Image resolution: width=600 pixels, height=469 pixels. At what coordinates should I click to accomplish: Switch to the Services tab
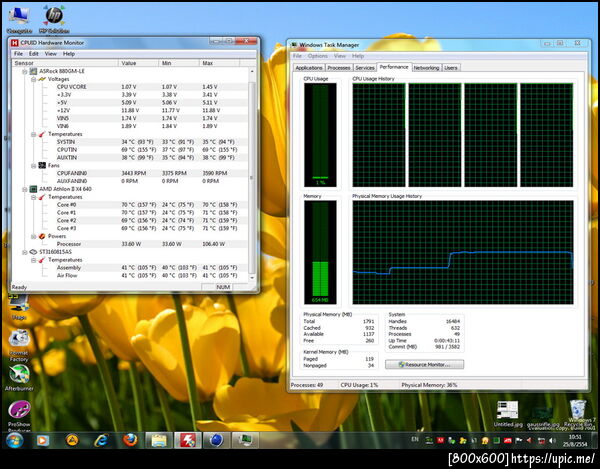365,68
